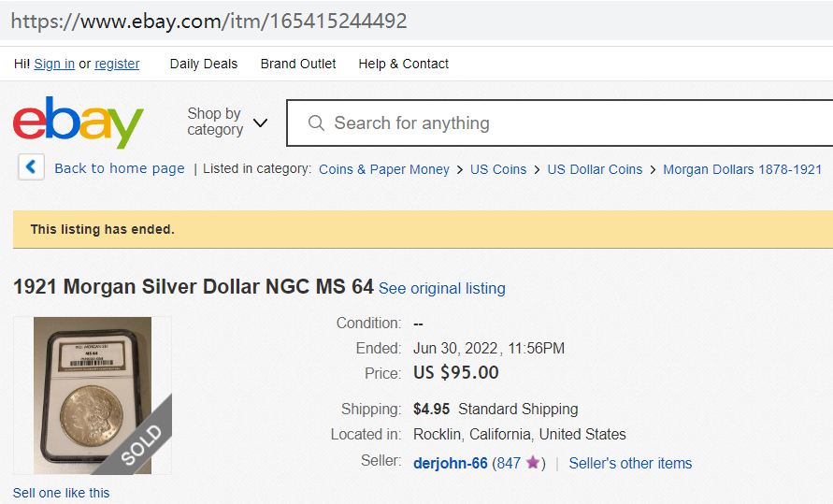Image resolution: width=833 pixels, height=504 pixels.
Task: Open seller derjohn-66 profile
Action: point(451,463)
